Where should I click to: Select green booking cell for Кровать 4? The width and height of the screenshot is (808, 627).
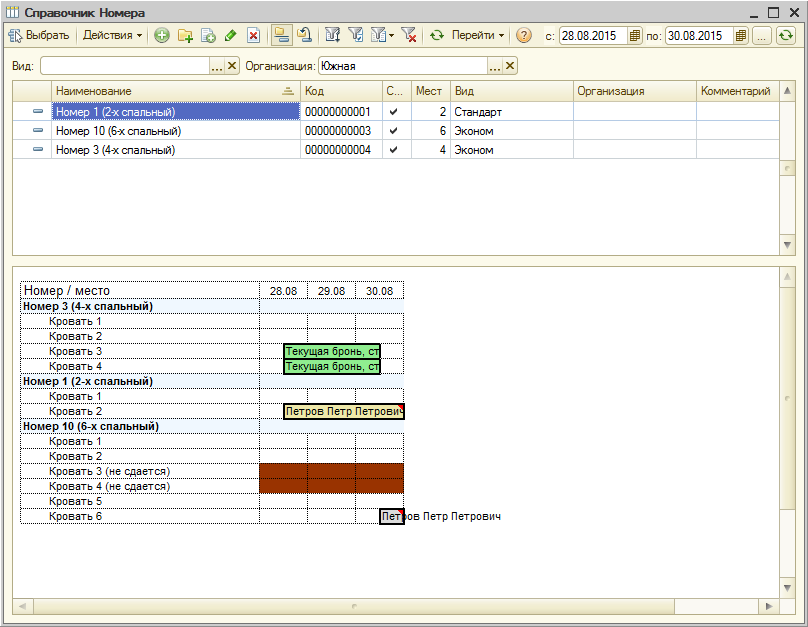point(332,366)
